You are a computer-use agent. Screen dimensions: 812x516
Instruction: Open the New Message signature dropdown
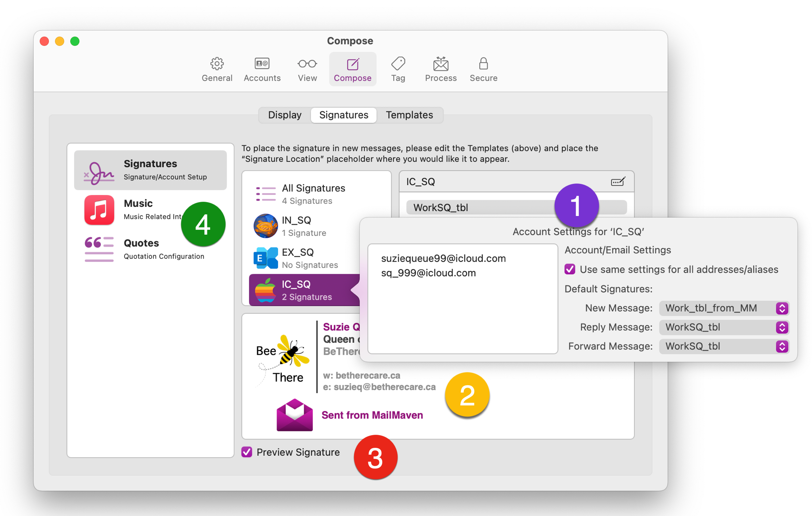[x=724, y=308]
